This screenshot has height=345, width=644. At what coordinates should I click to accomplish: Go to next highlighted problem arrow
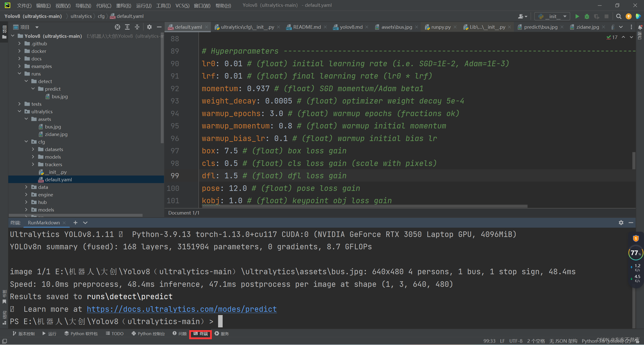point(631,37)
